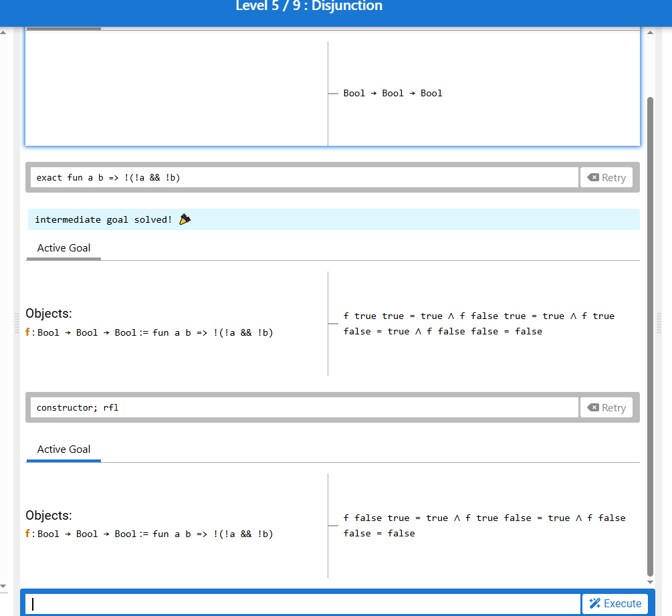The width and height of the screenshot is (672, 616).
Task: Click the 'exact fun a b' command text
Action: click(x=108, y=178)
